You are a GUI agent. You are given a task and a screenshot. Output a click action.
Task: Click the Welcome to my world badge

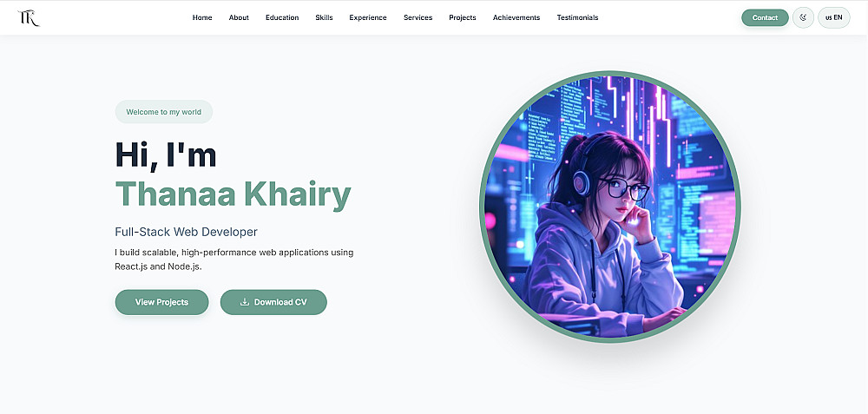click(x=164, y=112)
